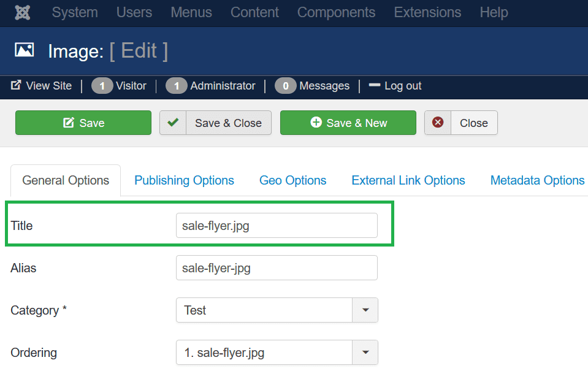Expand the Category dropdown arrow

[x=365, y=310]
